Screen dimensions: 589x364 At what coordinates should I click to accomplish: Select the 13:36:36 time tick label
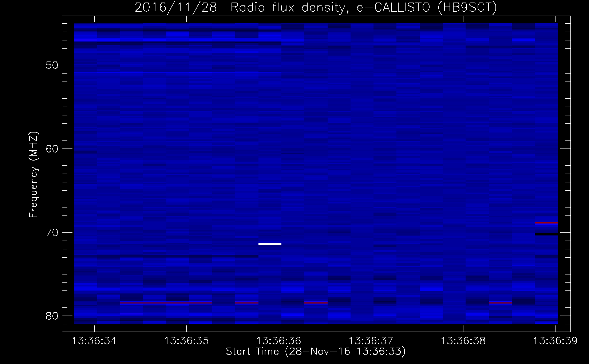tap(279, 341)
